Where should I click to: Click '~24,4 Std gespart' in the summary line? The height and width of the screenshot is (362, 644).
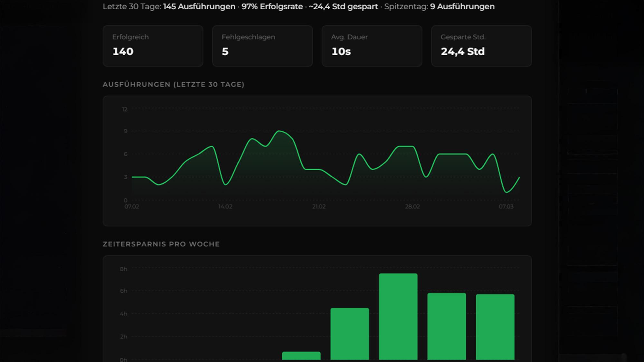click(x=343, y=6)
